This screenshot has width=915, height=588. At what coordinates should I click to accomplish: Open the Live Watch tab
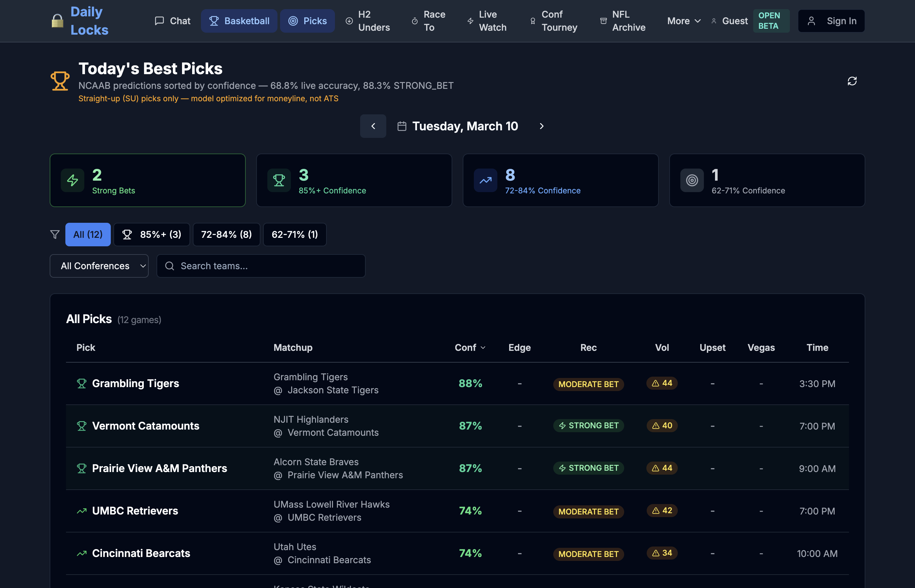[x=487, y=21]
